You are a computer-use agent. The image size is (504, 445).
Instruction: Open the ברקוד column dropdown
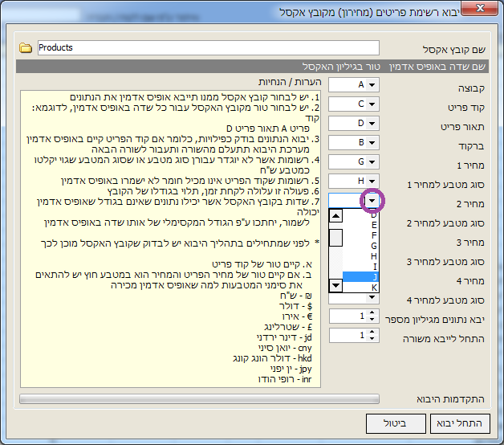tap(373, 142)
